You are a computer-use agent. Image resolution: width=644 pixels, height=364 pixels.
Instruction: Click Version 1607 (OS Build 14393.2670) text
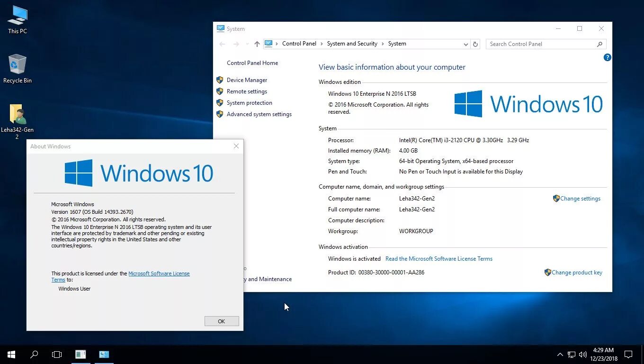pos(92,212)
